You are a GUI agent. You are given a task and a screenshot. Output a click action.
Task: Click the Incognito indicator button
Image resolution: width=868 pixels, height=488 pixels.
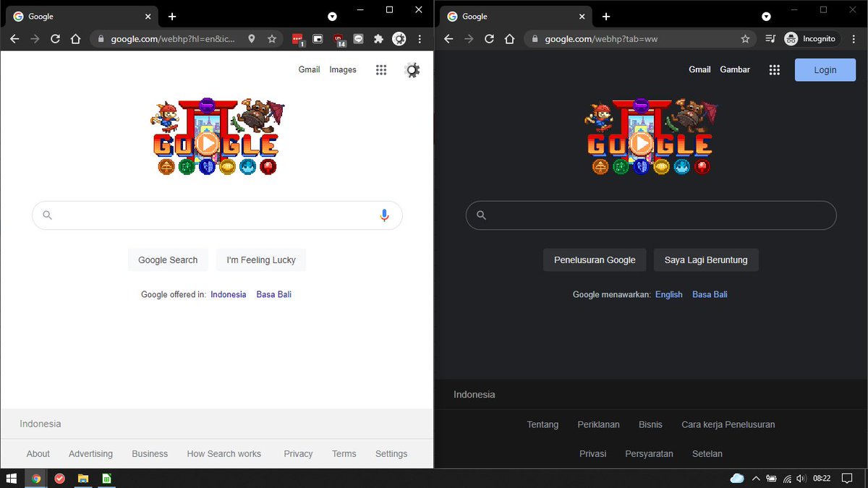click(x=812, y=39)
